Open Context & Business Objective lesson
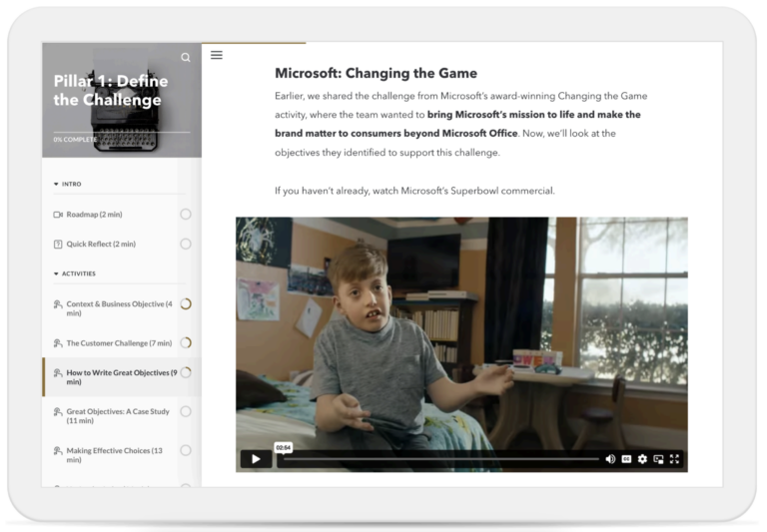767x532 pixels. [x=120, y=308]
